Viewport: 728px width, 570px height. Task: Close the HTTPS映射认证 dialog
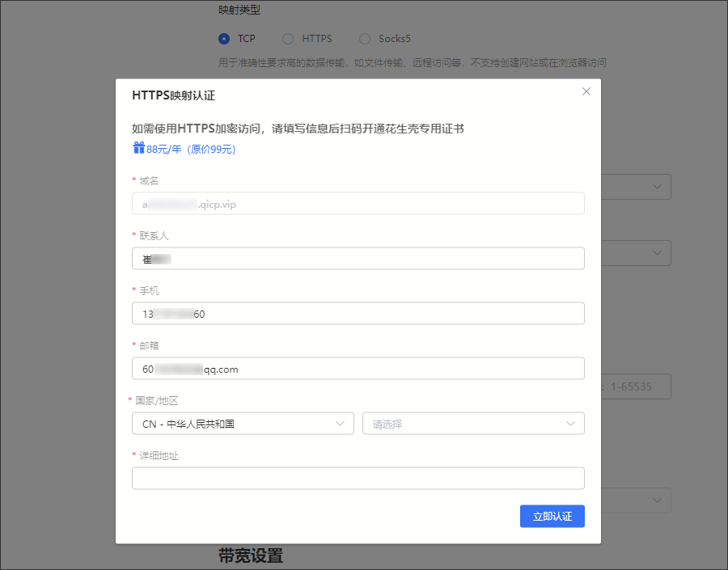586,91
